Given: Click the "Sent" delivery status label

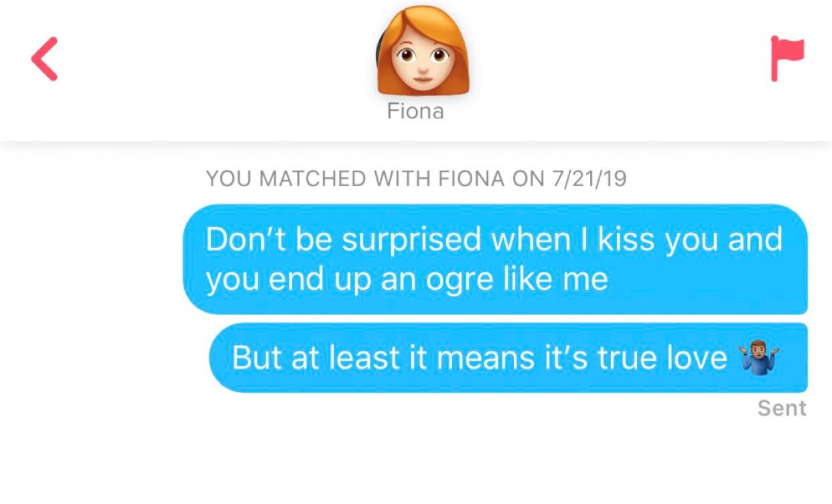Looking at the screenshot, I should click(782, 408).
